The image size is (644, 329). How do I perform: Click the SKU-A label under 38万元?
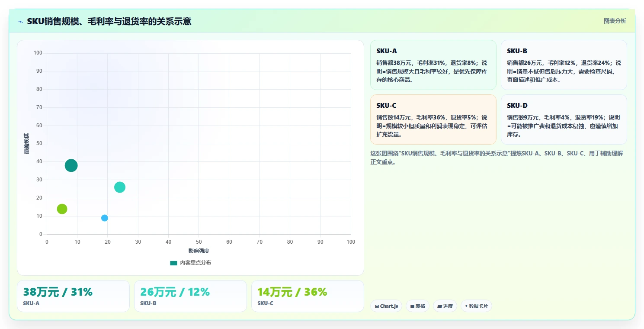coord(31,303)
